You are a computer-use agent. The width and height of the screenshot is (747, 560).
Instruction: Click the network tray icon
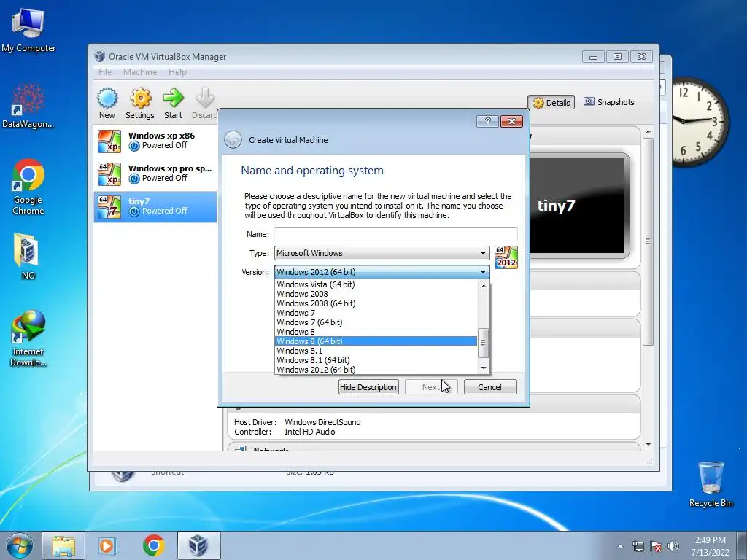638,546
